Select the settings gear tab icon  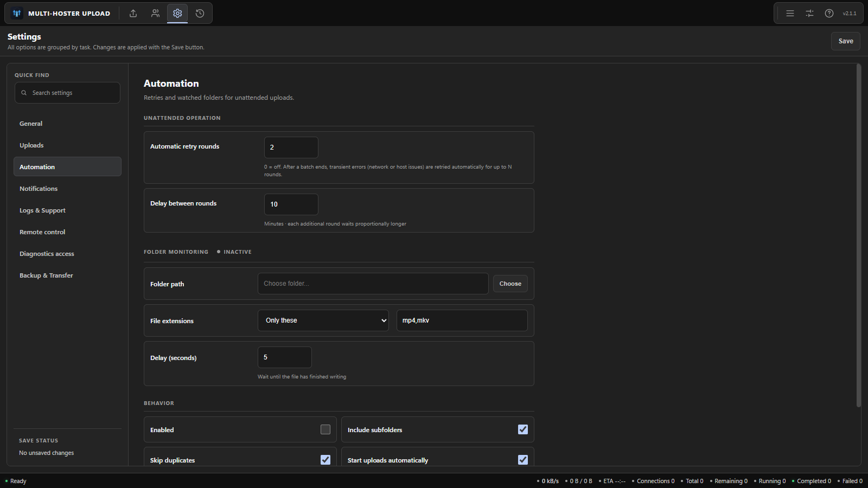pos(177,14)
